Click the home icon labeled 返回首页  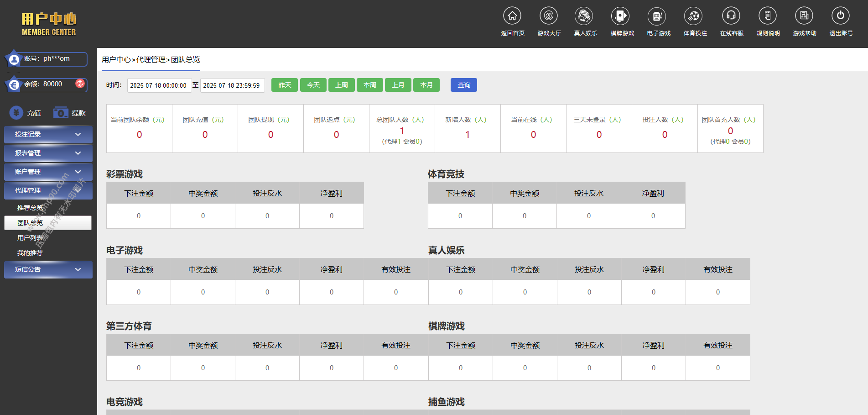tap(512, 16)
